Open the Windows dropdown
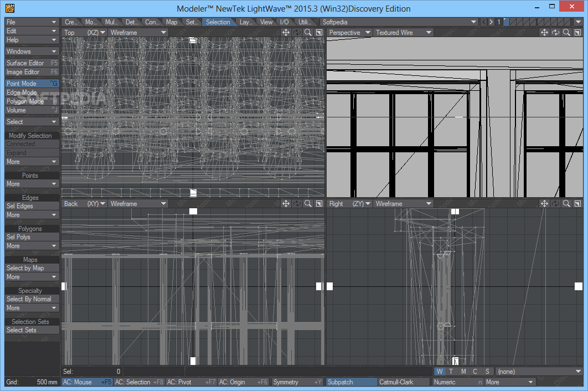The width and height of the screenshot is (588, 391). [x=32, y=52]
